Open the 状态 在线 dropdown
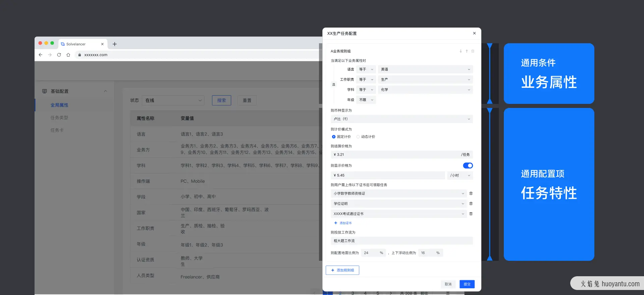 173,100
